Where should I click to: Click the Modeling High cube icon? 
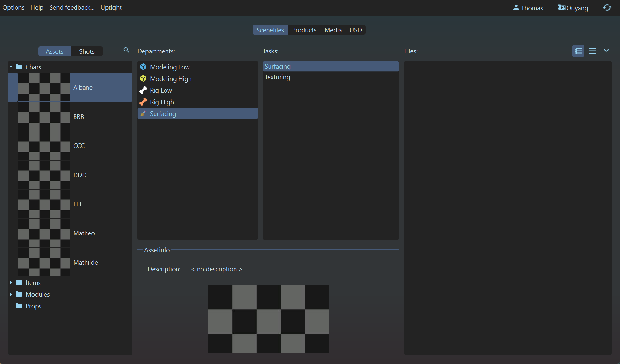pyautogui.click(x=143, y=79)
